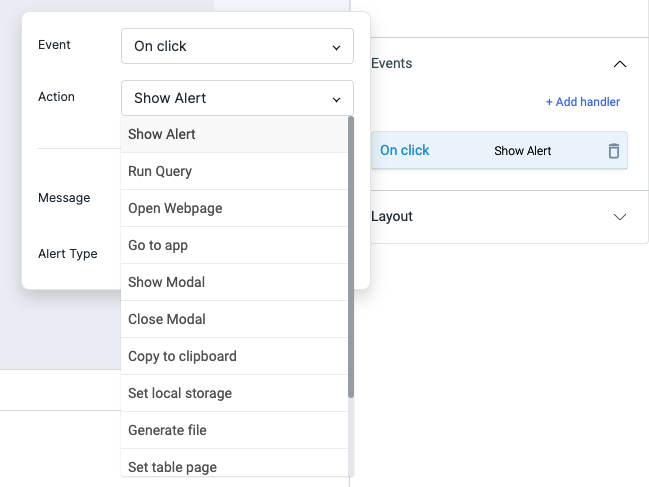Select Close Modal action
The width and height of the screenshot is (649, 487).
tap(167, 319)
